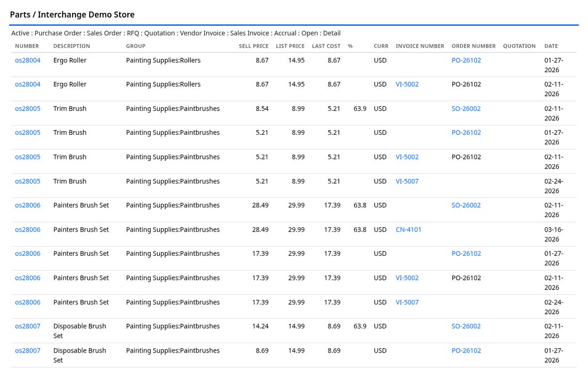Open invoice VI-5002 in the Trim Brush row
Viewport: 588px width, 368px height.
click(x=407, y=157)
